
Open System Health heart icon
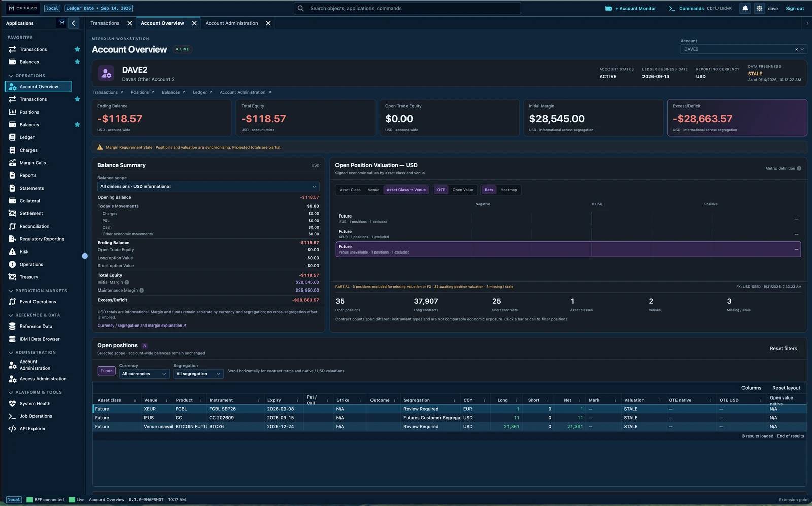(x=12, y=404)
